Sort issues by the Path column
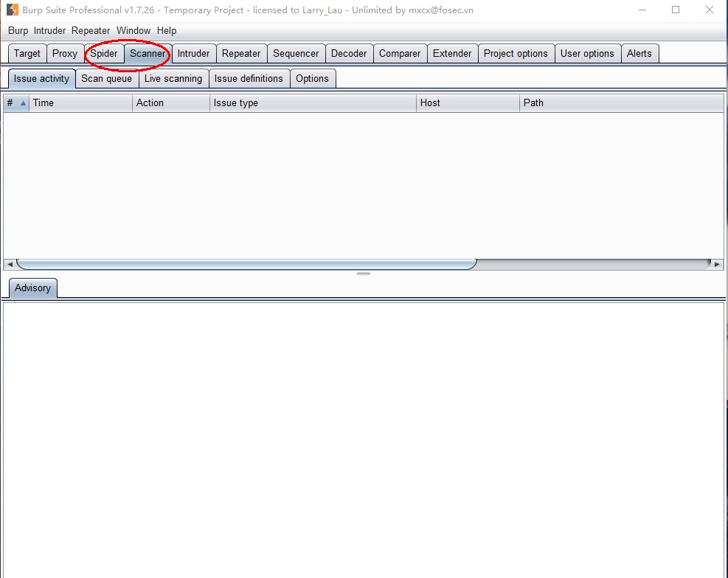The height and width of the screenshot is (578, 728). tap(621, 103)
